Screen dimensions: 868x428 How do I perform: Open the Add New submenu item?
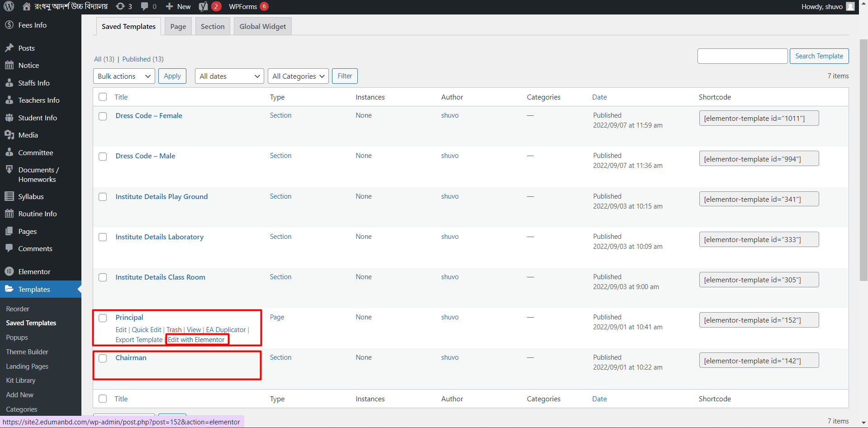point(20,395)
